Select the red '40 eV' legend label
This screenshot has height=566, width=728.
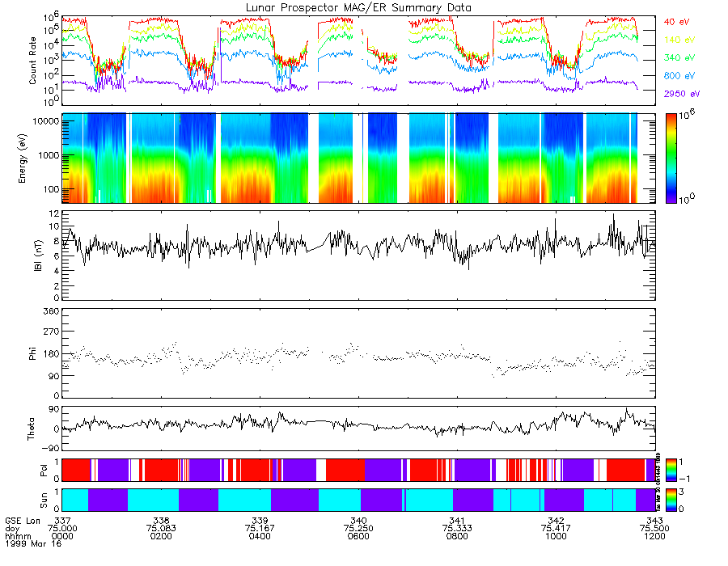tap(676, 22)
